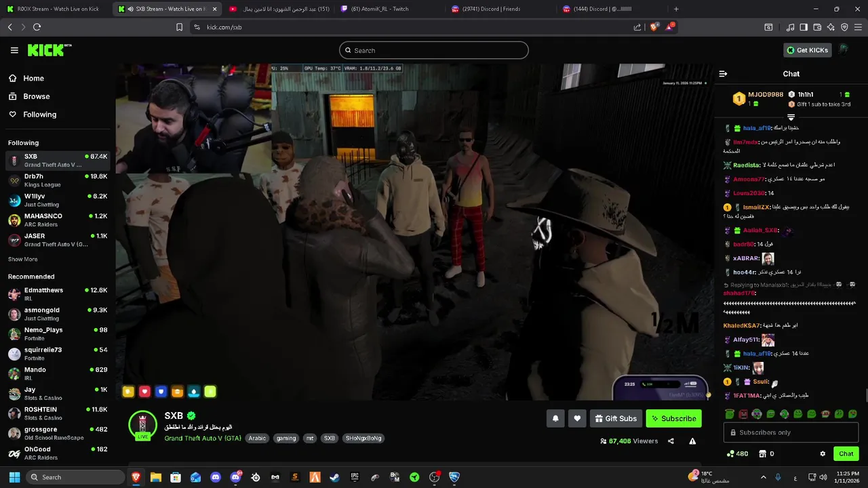Mute microphone icon in system tray
Viewport: 868px width, 488px height.
778,477
